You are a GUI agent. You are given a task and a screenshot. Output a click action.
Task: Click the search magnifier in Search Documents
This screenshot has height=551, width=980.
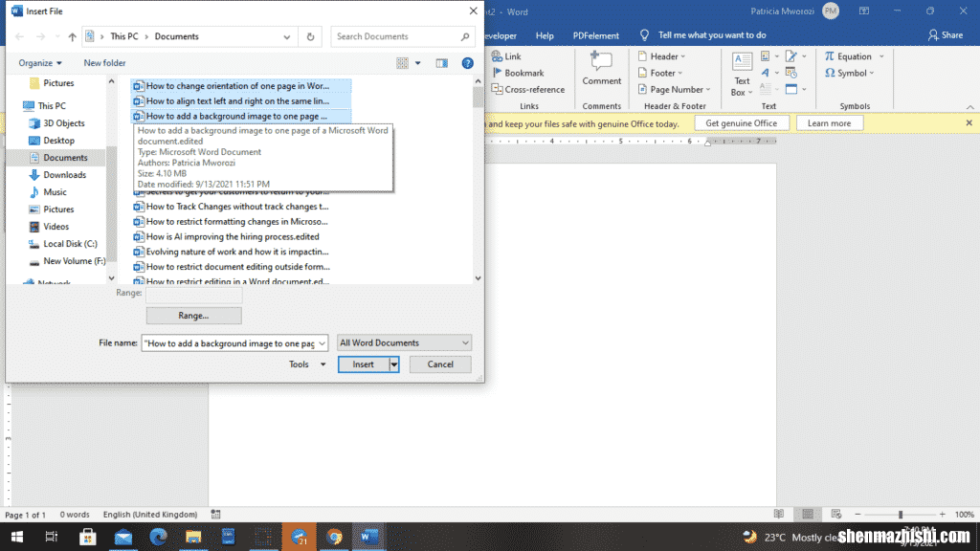coord(465,37)
